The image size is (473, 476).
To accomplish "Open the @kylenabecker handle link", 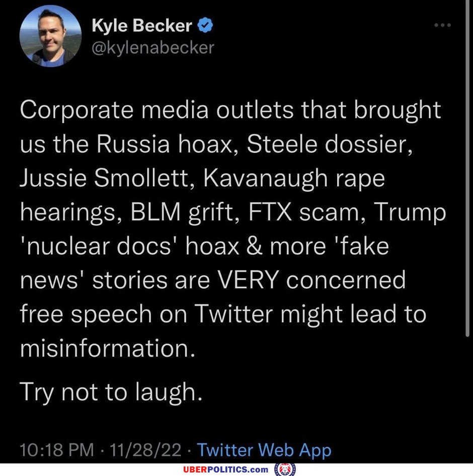I will tap(153, 48).
